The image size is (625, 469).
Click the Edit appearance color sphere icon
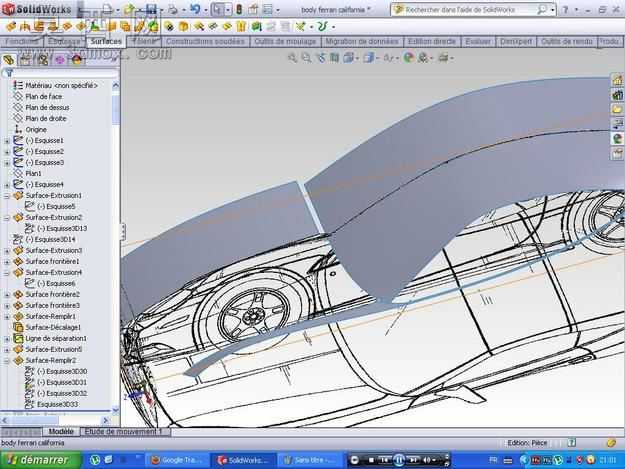click(x=408, y=58)
